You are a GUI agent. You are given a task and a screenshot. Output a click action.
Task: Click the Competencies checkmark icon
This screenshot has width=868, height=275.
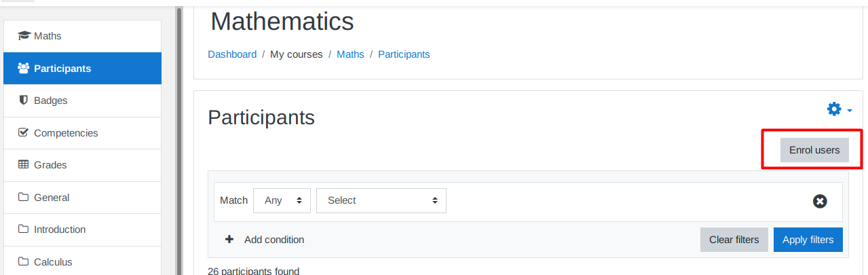[x=24, y=133]
